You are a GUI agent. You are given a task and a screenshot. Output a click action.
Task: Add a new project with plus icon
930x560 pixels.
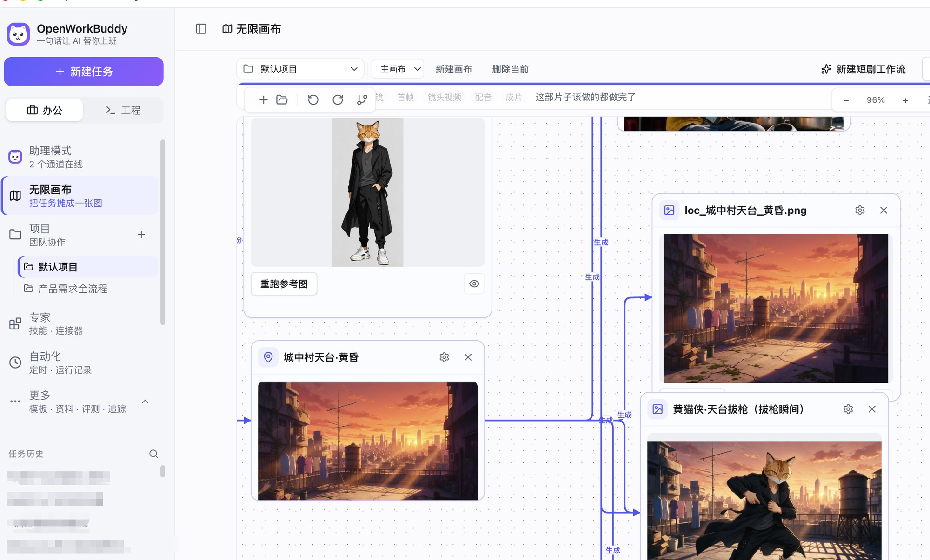coord(141,235)
